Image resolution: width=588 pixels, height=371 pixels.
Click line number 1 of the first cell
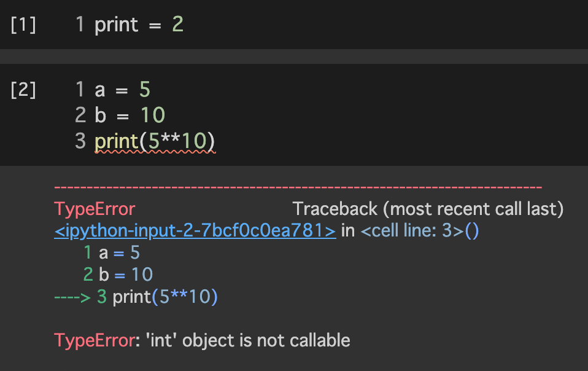coord(80,25)
